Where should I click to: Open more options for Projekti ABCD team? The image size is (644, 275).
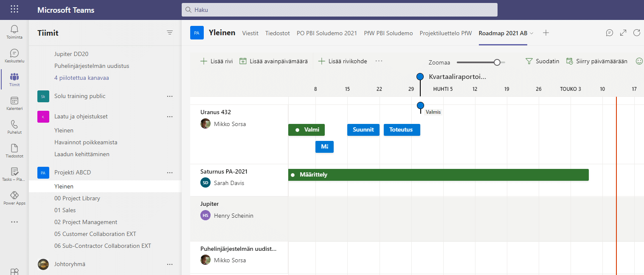pyautogui.click(x=170, y=172)
